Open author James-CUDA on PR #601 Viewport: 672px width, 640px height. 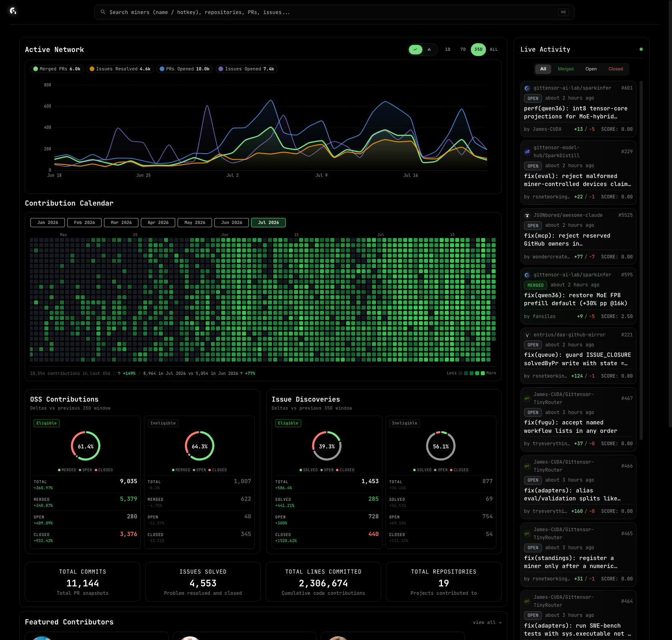[547, 129]
